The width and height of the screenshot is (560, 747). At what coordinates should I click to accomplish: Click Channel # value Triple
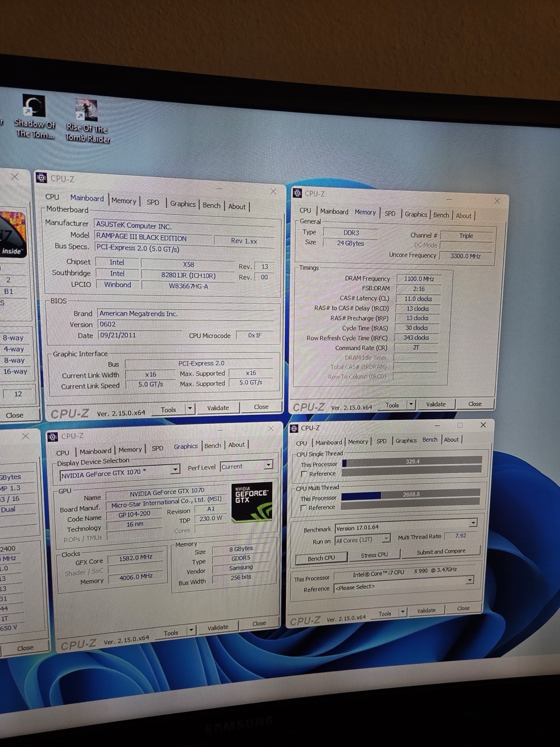click(466, 236)
